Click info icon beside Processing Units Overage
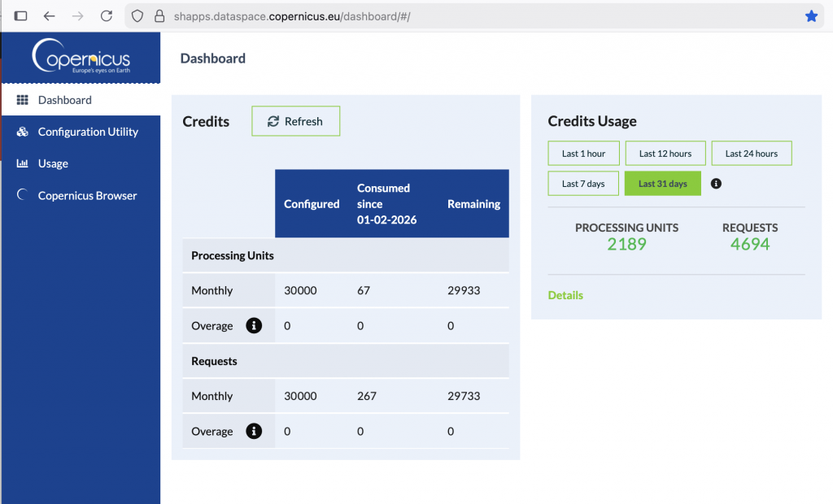The width and height of the screenshot is (833, 504). point(254,326)
